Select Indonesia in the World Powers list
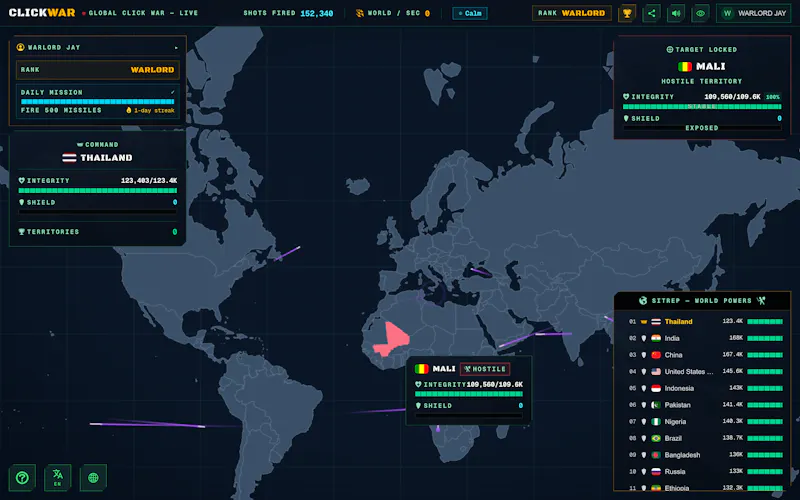 tap(702, 388)
